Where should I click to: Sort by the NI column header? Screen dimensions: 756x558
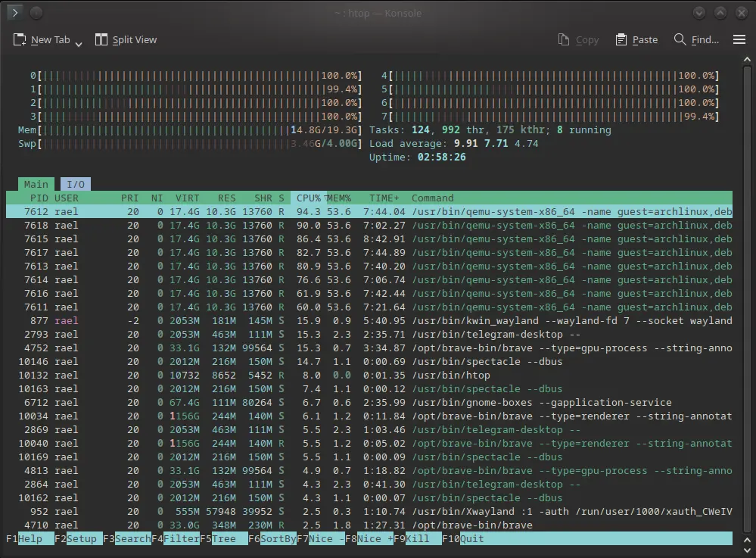tap(157, 198)
